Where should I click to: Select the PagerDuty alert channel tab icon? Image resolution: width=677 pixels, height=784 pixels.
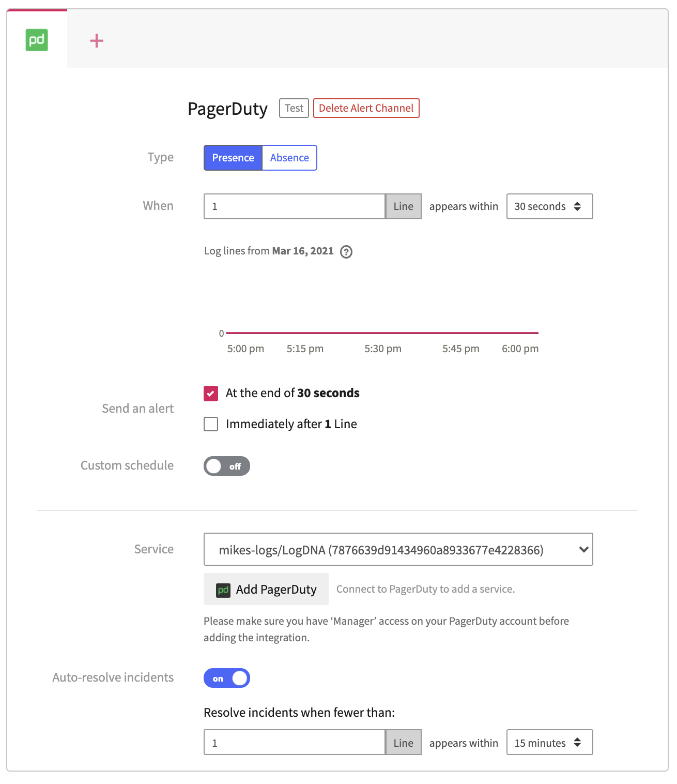tap(37, 40)
